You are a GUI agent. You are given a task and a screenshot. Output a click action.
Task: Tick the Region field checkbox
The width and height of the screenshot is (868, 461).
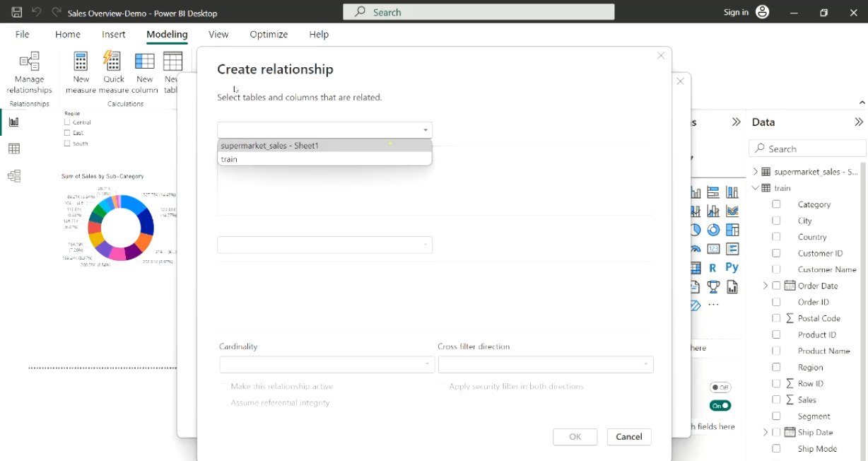pos(776,367)
